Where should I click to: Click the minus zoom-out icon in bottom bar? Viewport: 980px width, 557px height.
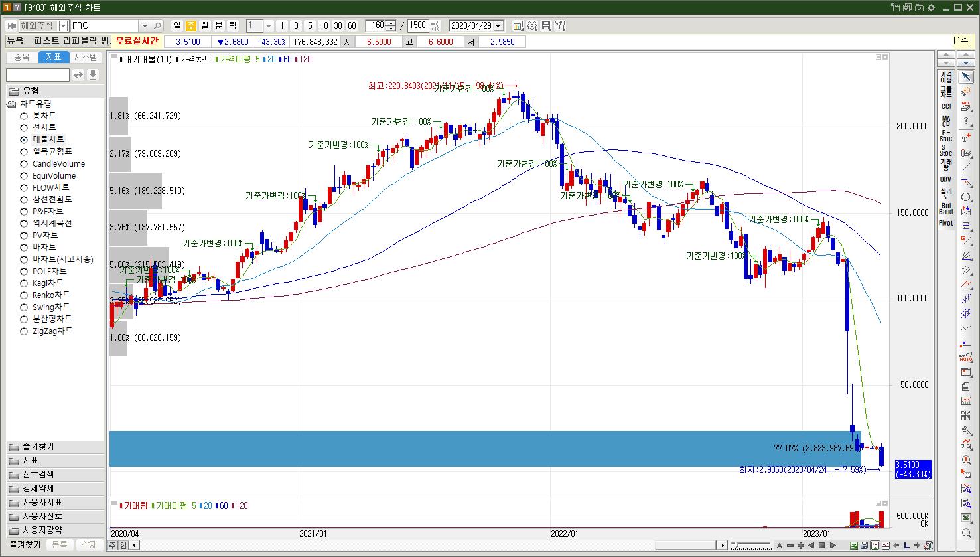(x=790, y=546)
